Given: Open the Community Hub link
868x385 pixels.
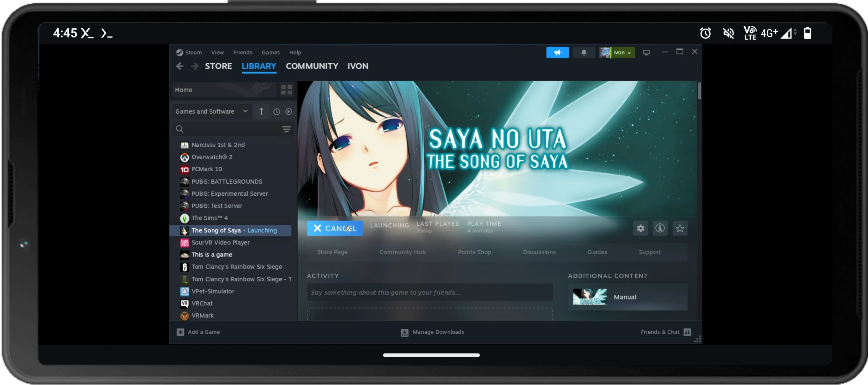Looking at the screenshot, I should 402,252.
